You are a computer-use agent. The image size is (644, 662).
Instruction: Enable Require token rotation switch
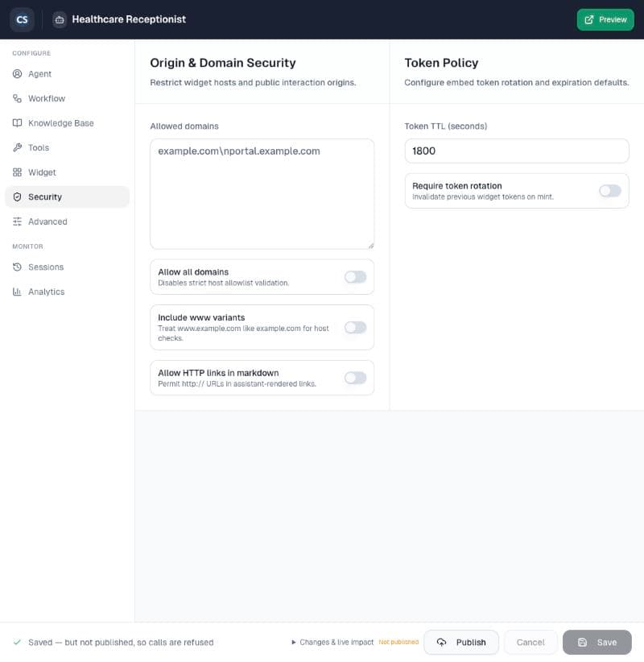point(610,191)
